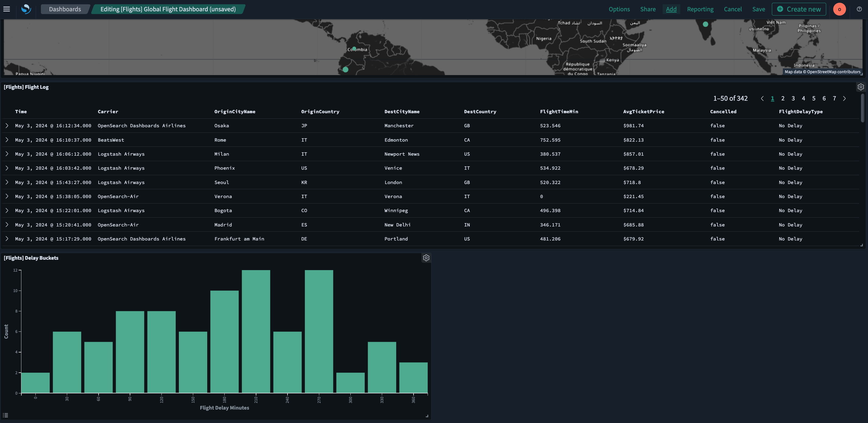Expand the Osaka to Manchester flight row
Viewport: 868px width, 423px height.
point(7,125)
